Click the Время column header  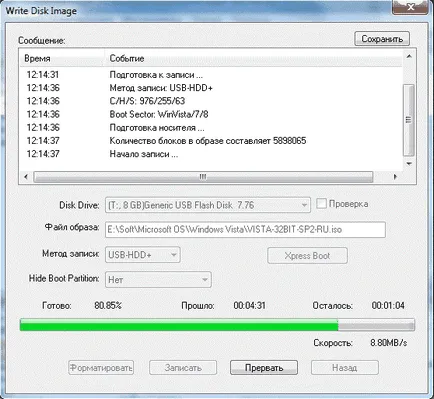coord(62,58)
